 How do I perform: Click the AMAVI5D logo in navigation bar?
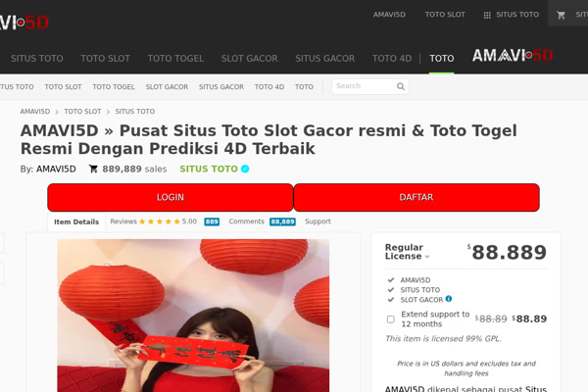513,56
